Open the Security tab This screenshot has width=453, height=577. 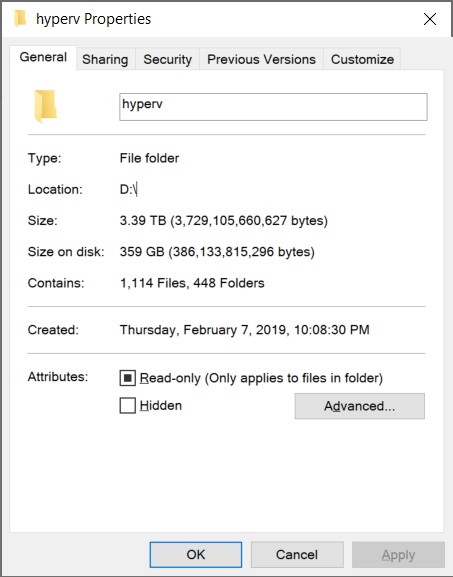(167, 59)
